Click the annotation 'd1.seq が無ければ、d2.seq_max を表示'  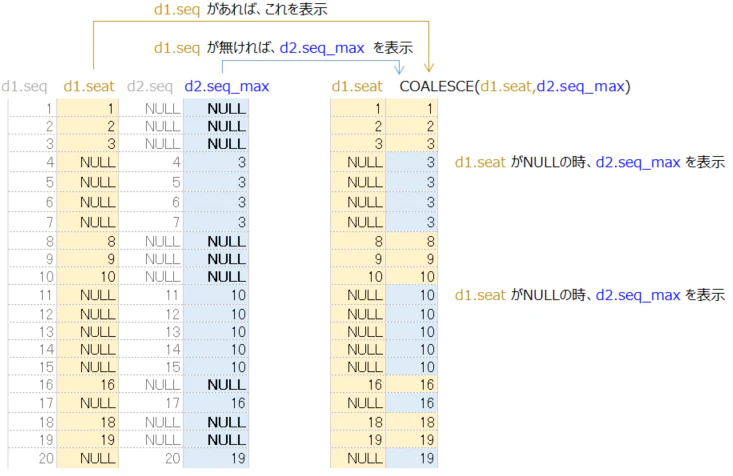(x=283, y=48)
